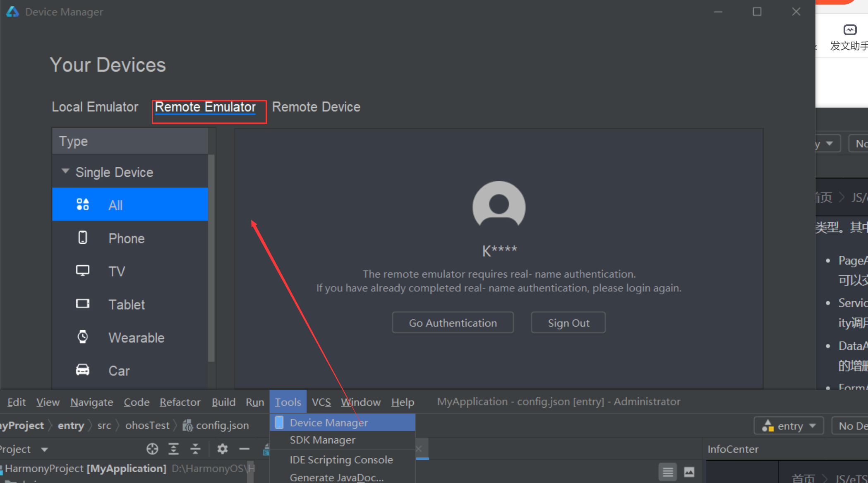
Task: Open the Refactor menu
Action: 180,402
